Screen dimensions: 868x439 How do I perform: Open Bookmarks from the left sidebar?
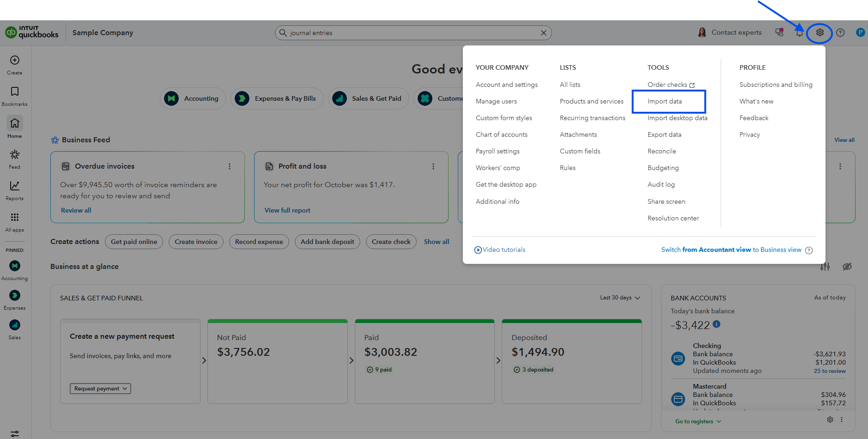click(x=14, y=92)
